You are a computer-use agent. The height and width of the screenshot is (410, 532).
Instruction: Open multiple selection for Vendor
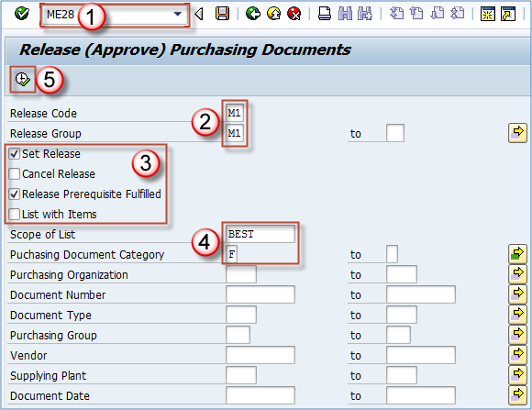(517, 355)
